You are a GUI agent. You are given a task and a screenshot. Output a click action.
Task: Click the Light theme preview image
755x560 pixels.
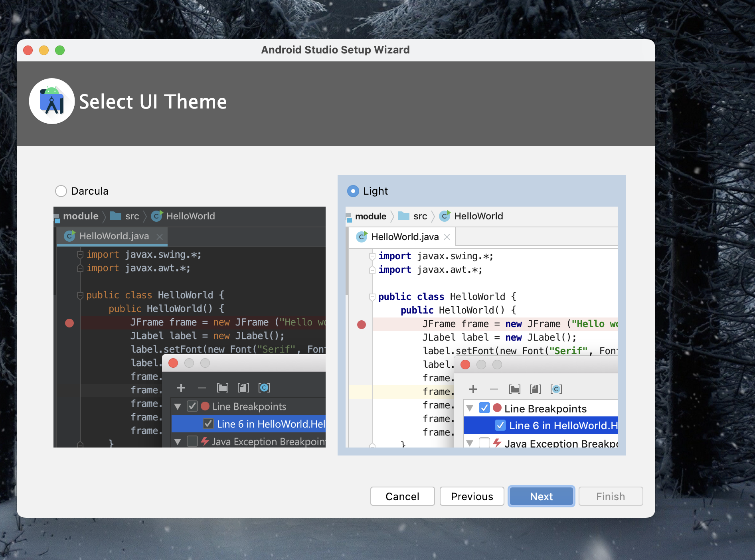pos(482,327)
